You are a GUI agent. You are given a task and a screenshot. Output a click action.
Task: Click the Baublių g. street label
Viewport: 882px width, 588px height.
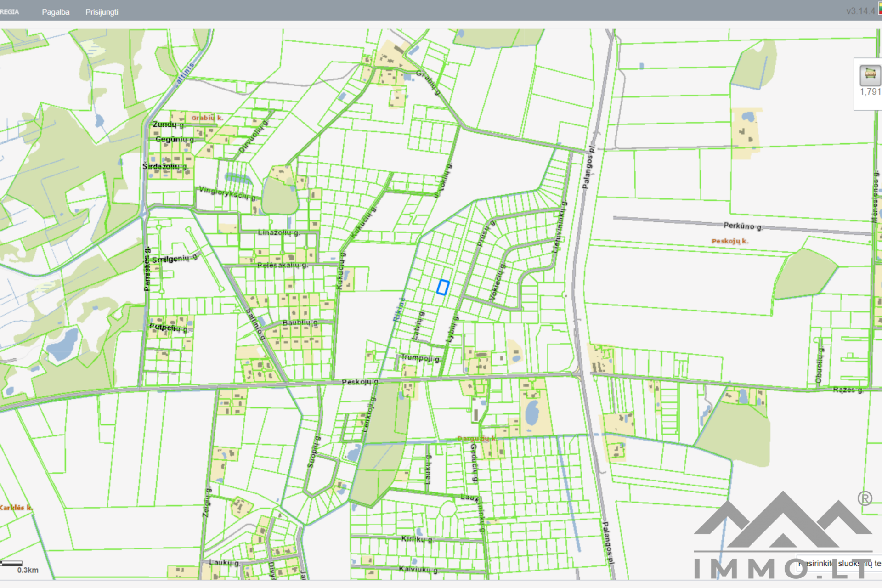(x=300, y=322)
